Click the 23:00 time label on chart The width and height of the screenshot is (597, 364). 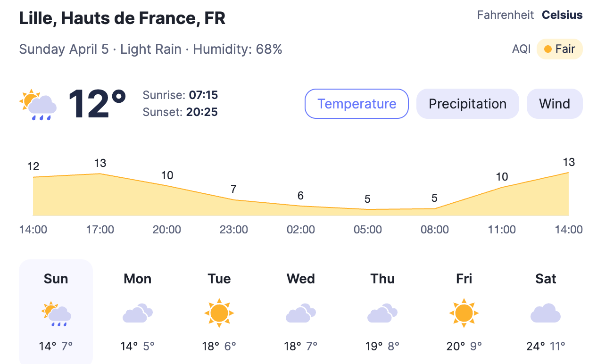(234, 230)
